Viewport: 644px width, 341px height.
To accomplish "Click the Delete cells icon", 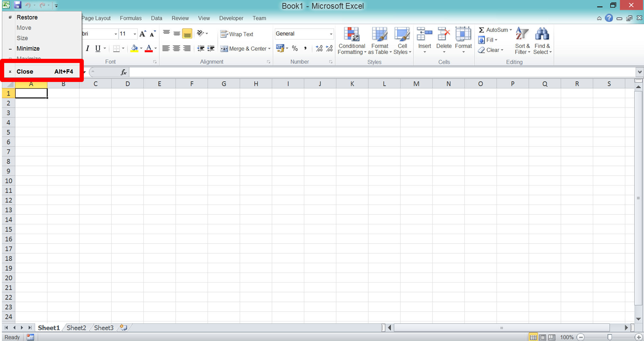I will (444, 34).
